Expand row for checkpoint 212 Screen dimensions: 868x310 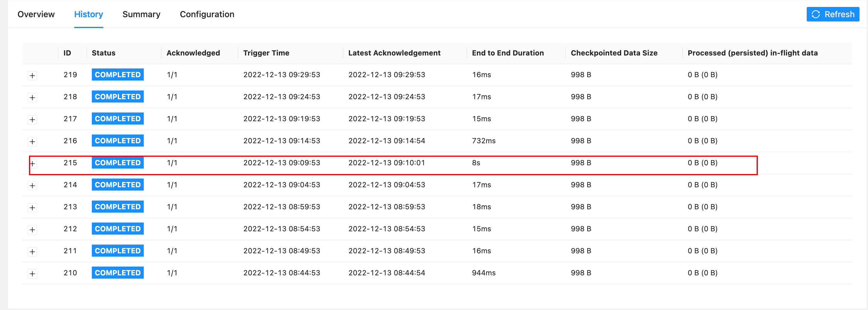(32, 230)
